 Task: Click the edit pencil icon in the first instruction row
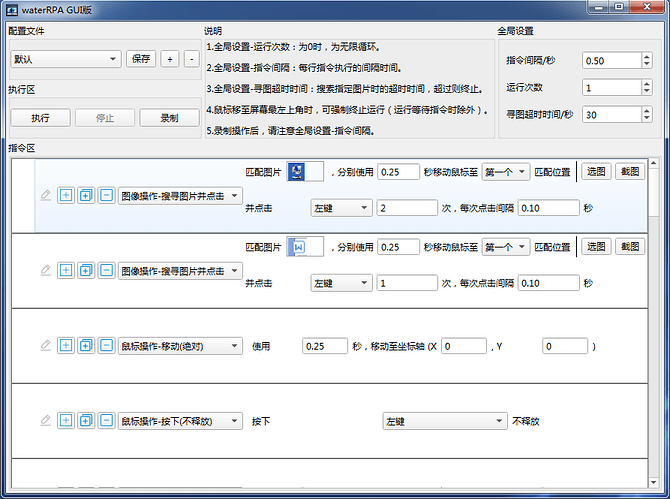[45, 195]
